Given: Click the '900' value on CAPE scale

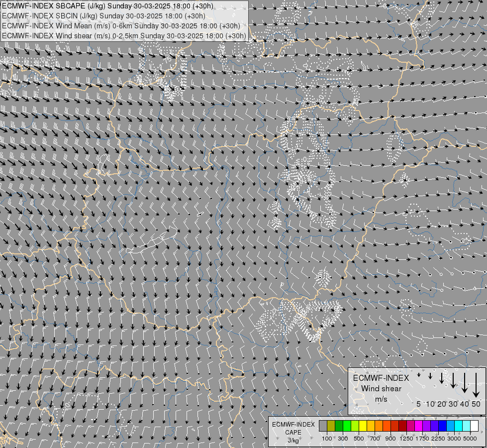Looking at the screenshot, I should pos(390,439).
